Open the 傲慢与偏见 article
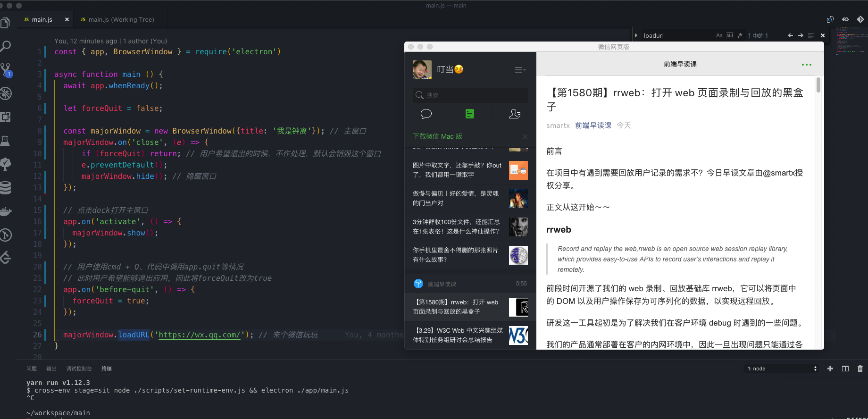868x419 pixels. (x=470, y=198)
